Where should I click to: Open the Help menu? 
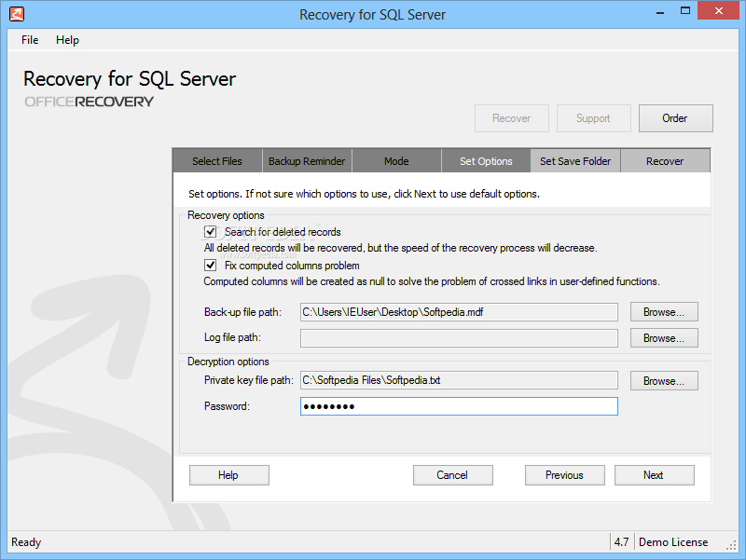coord(67,40)
